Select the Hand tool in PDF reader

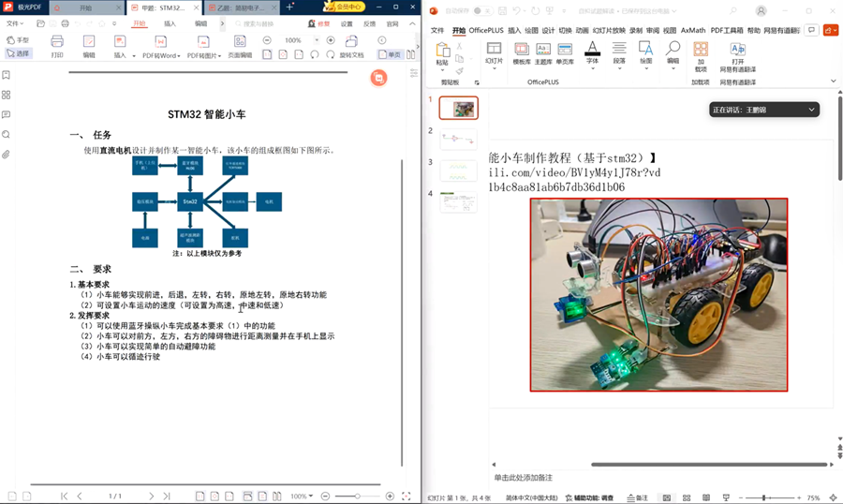point(18,40)
